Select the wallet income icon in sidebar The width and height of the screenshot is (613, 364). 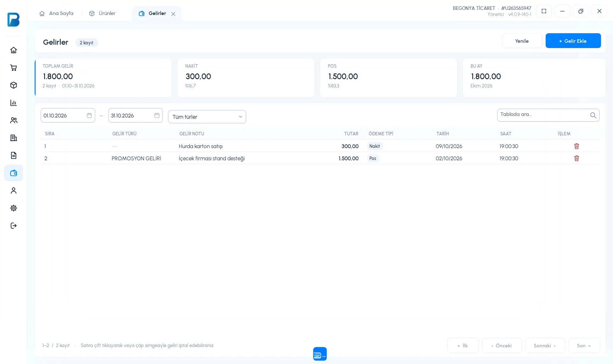tap(13, 173)
